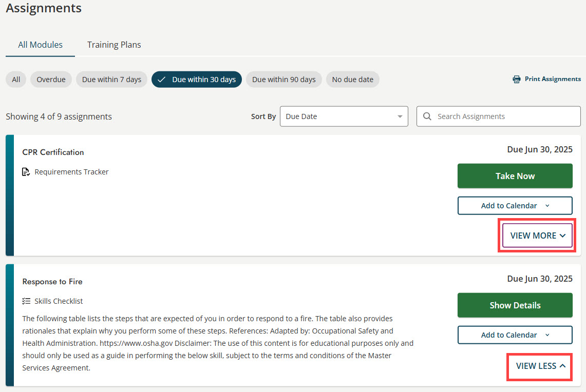Click the Requirements Tracker document icon
This screenshot has width=586, height=392.
pyautogui.click(x=26, y=171)
